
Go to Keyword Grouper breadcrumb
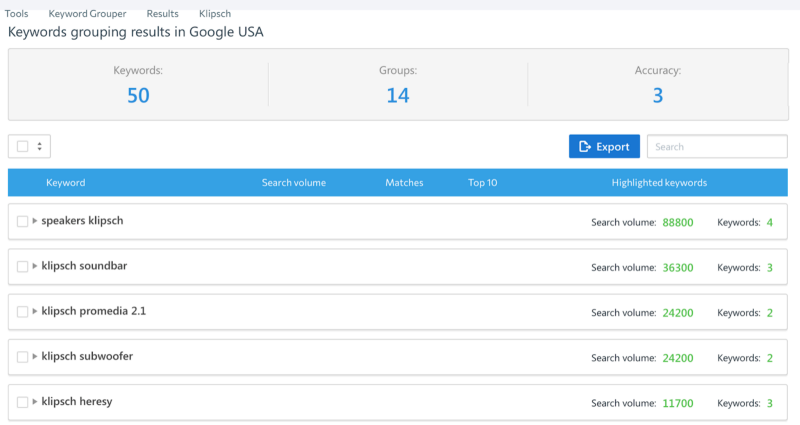[87, 14]
